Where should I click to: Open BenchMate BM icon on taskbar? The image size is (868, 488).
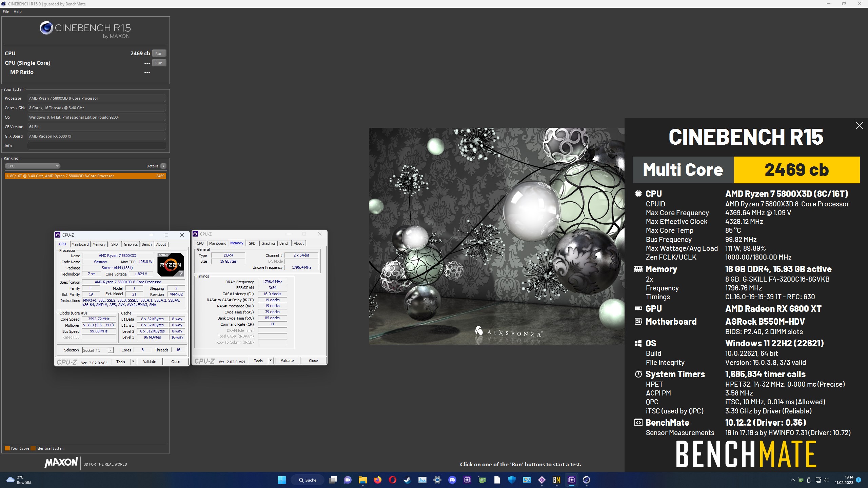click(557, 480)
